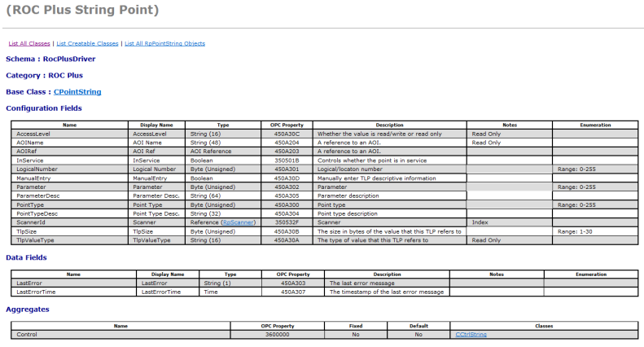Open the List All Classes link

pos(29,44)
